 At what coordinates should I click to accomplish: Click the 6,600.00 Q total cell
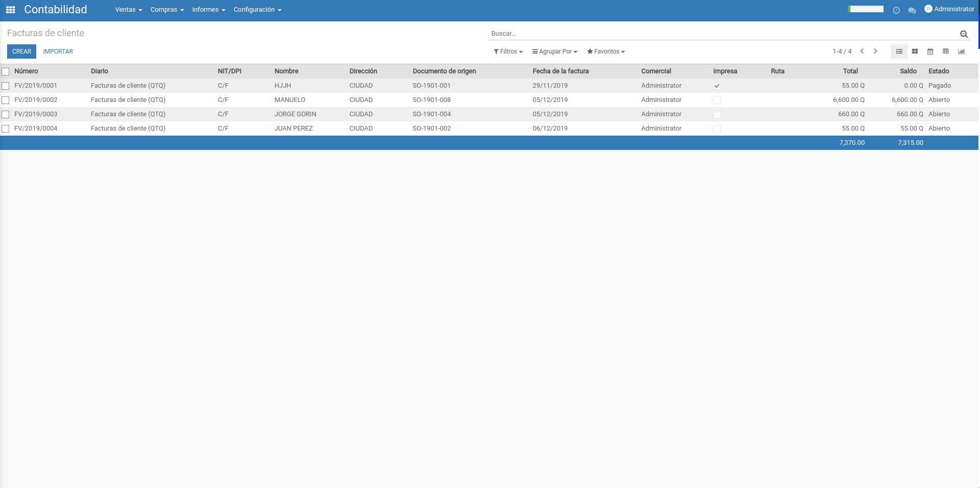(x=849, y=100)
